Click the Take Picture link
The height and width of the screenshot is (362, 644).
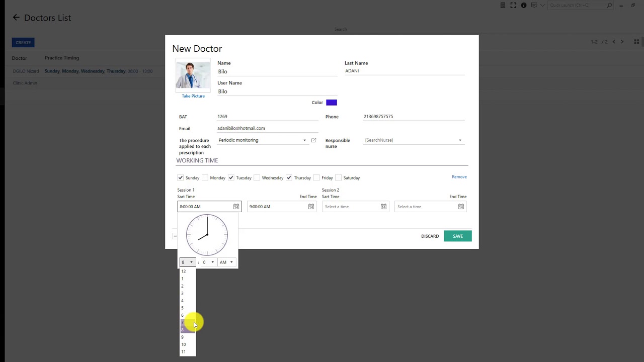193,96
